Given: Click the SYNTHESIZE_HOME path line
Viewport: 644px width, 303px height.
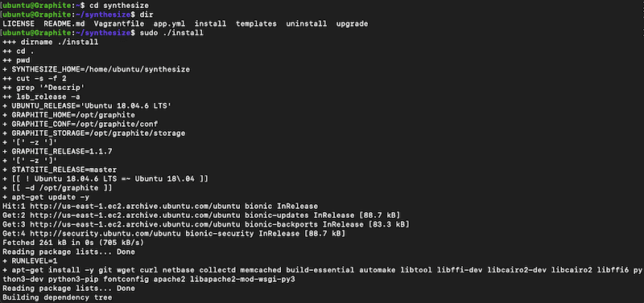Looking at the screenshot, I should [97, 70].
